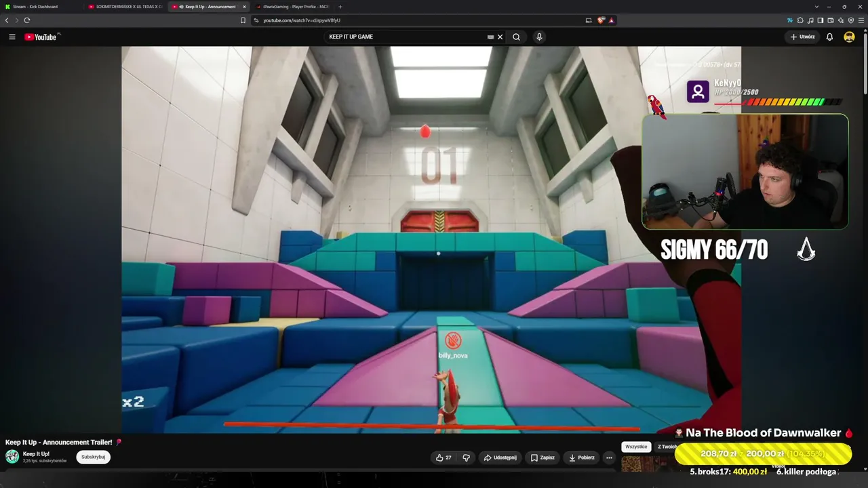Click the cast/picture-in-picture icon in address bar

click(589, 20)
